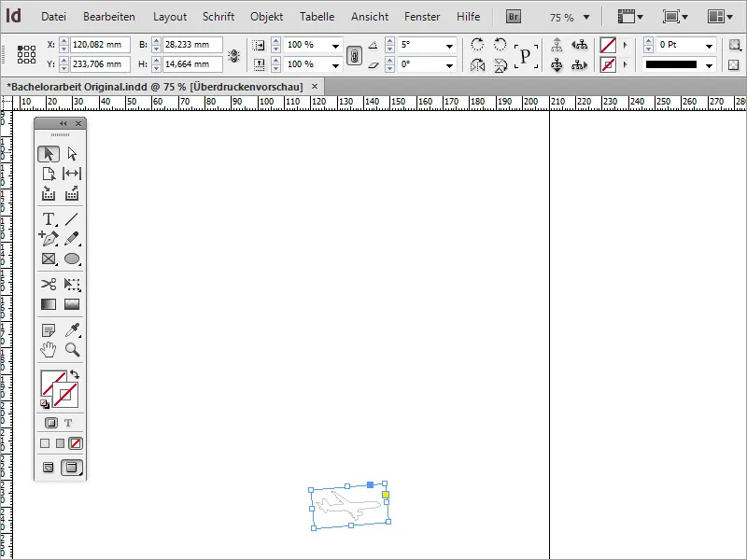Select Bachelorarbeit Original.indd document tab

click(x=155, y=87)
